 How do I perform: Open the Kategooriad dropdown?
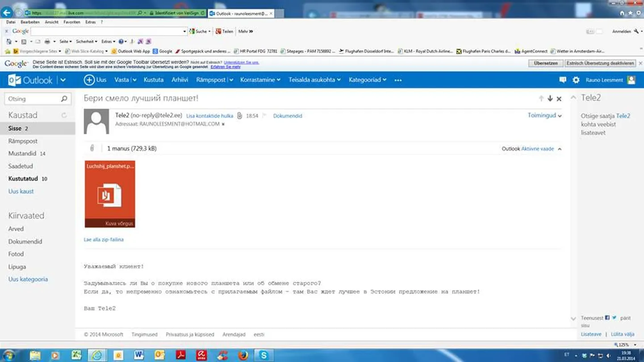coord(368,80)
